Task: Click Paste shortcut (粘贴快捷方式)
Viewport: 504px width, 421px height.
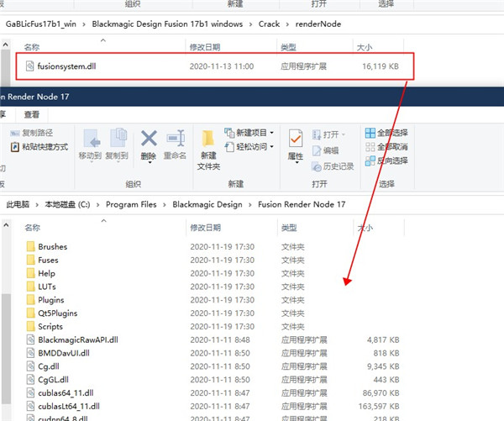Action: [39, 147]
